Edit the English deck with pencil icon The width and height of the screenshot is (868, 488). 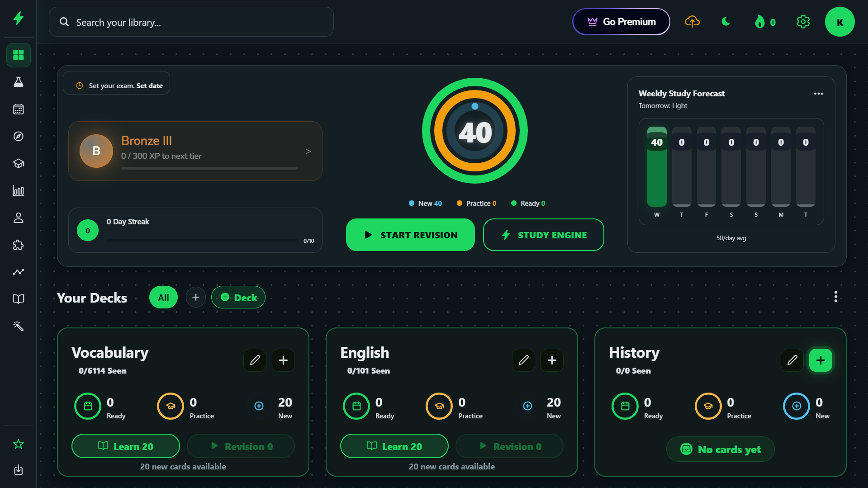click(524, 360)
